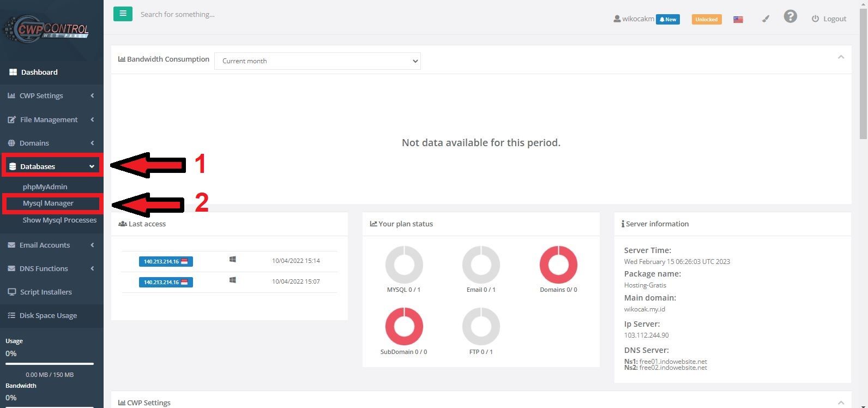
Task: Open the US flag language selector
Action: [x=738, y=20]
